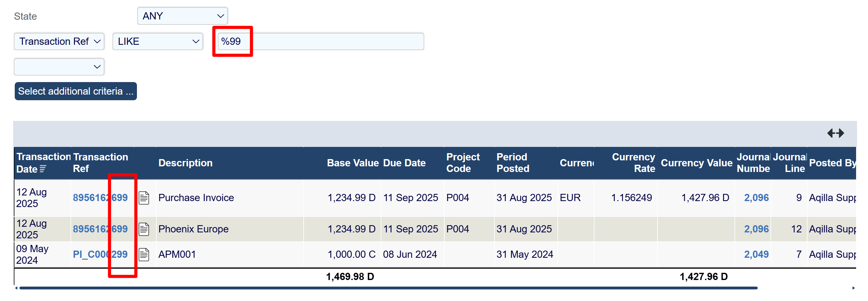The height and width of the screenshot is (301, 868).
Task: Open document icon for Phoenix Europe row
Action: 144,229
